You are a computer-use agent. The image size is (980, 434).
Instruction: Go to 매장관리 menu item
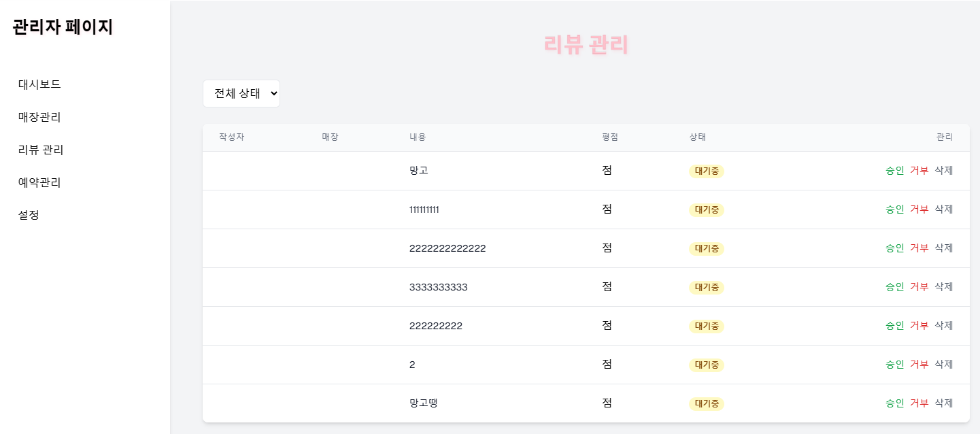coord(39,117)
